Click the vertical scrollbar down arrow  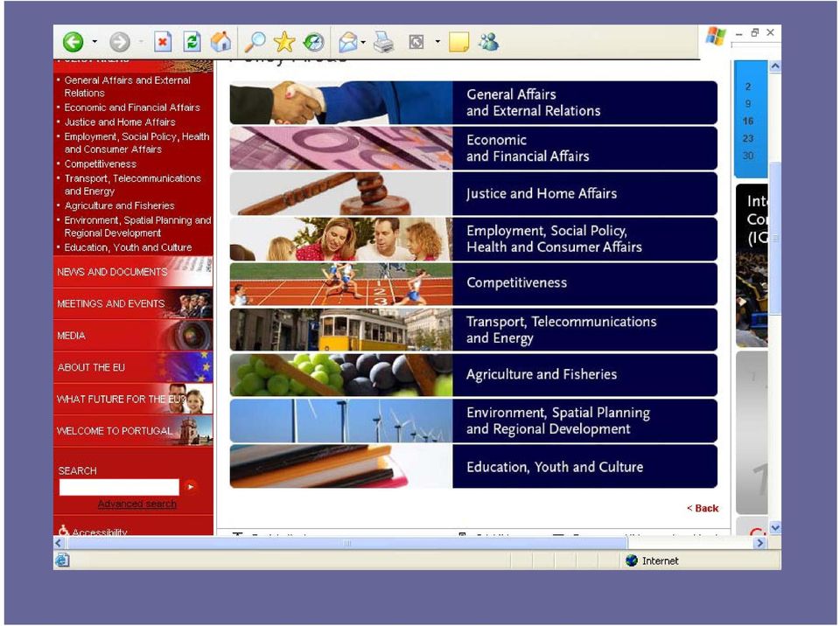click(775, 528)
